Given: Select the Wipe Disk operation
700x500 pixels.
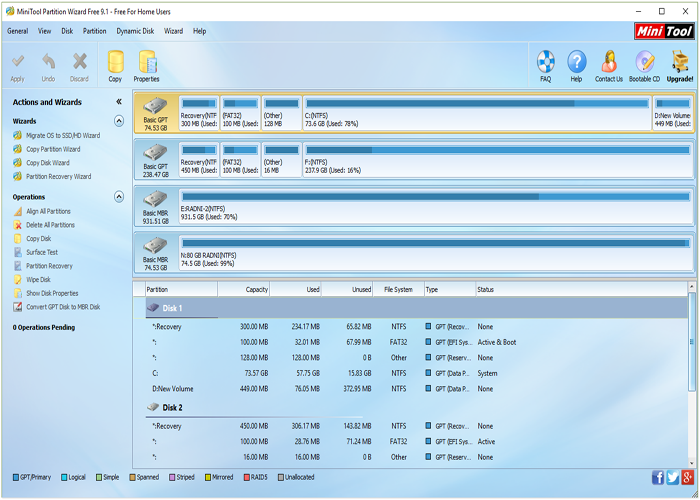Looking at the screenshot, I should coord(38,279).
